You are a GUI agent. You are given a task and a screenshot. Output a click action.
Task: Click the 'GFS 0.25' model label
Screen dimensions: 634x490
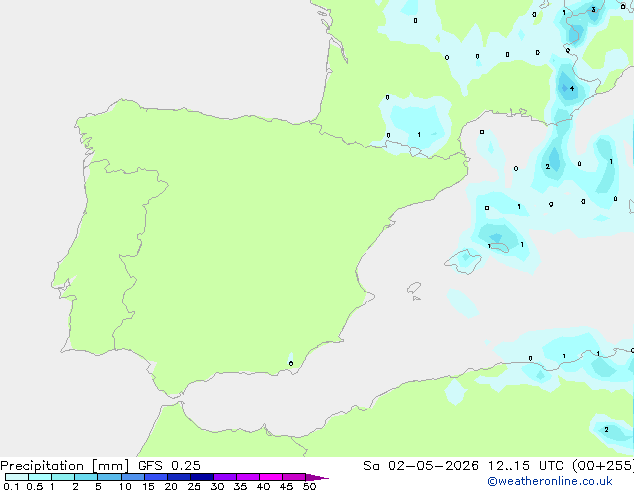pyautogui.click(x=169, y=466)
